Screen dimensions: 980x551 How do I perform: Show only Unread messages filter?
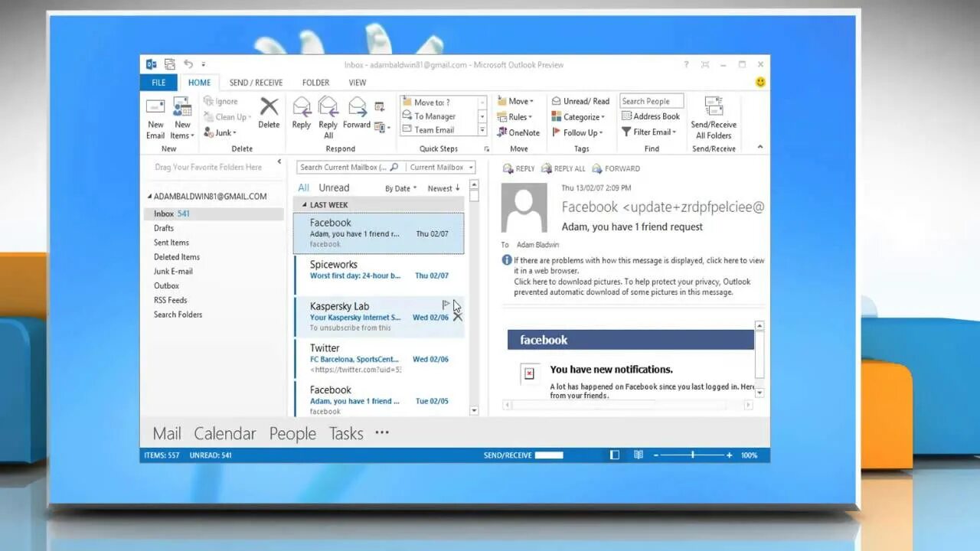334,187
